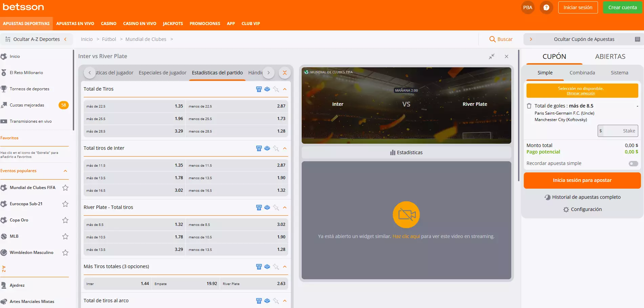Click the bet builder block icon for Total de Tiros
The image size is (644, 308).
click(267, 89)
